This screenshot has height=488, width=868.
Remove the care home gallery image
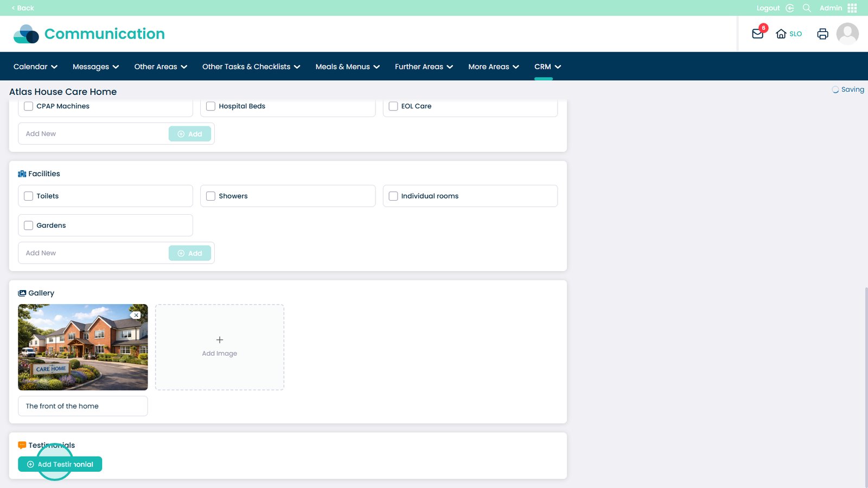tap(136, 315)
